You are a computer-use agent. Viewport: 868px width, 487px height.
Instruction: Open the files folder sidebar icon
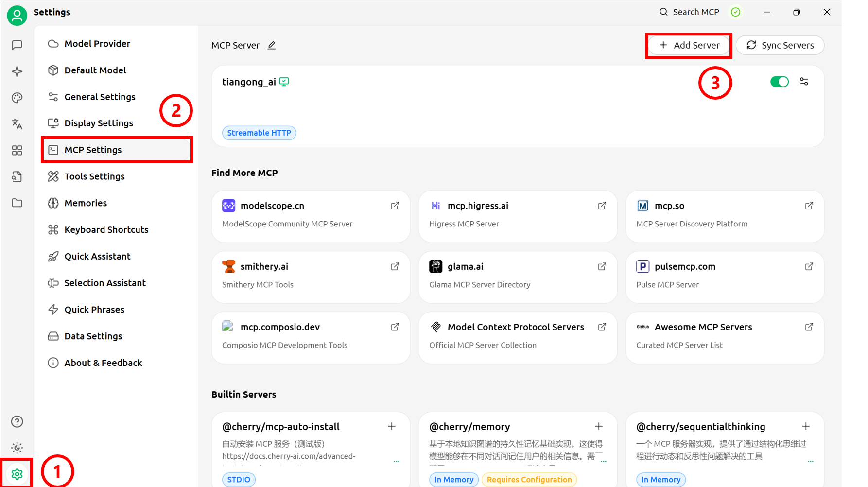pos(17,203)
